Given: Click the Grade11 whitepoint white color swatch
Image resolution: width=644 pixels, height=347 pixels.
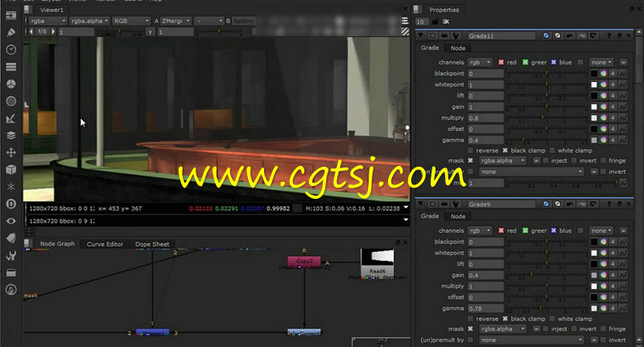Looking at the screenshot, I should point(594,85).
